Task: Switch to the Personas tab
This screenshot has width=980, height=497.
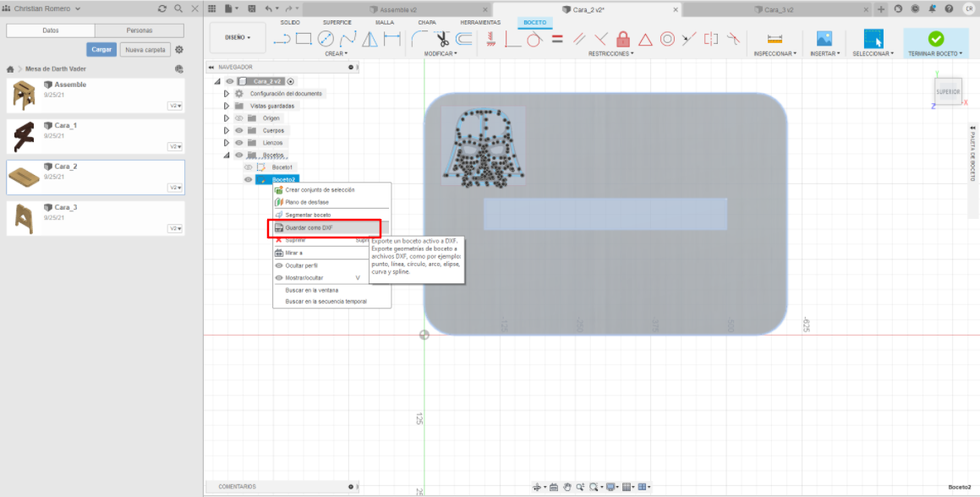Action: [x=140, y=30]
